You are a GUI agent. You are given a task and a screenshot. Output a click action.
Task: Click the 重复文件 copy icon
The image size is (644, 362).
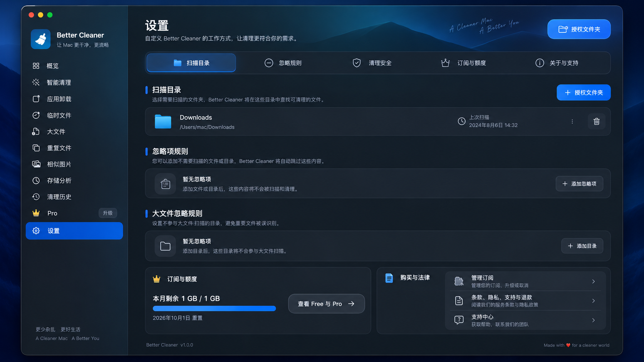(x=36, y=148)
